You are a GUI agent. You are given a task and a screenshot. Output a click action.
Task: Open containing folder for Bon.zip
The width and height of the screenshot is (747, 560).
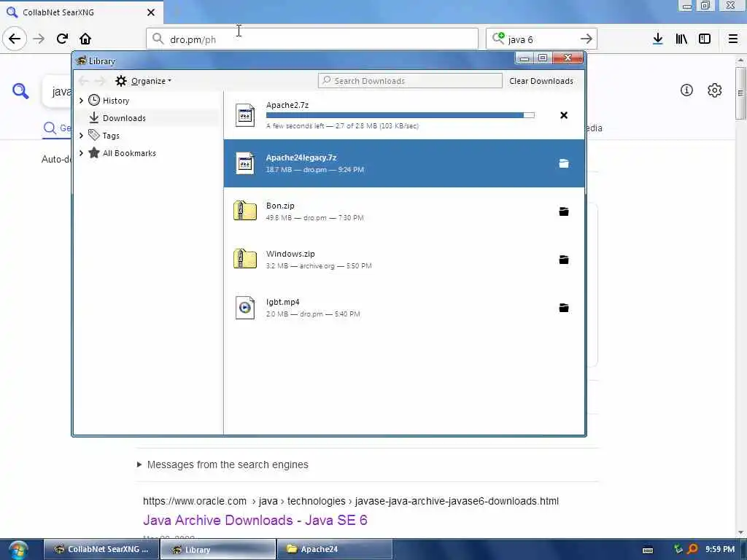coord(564,211)
